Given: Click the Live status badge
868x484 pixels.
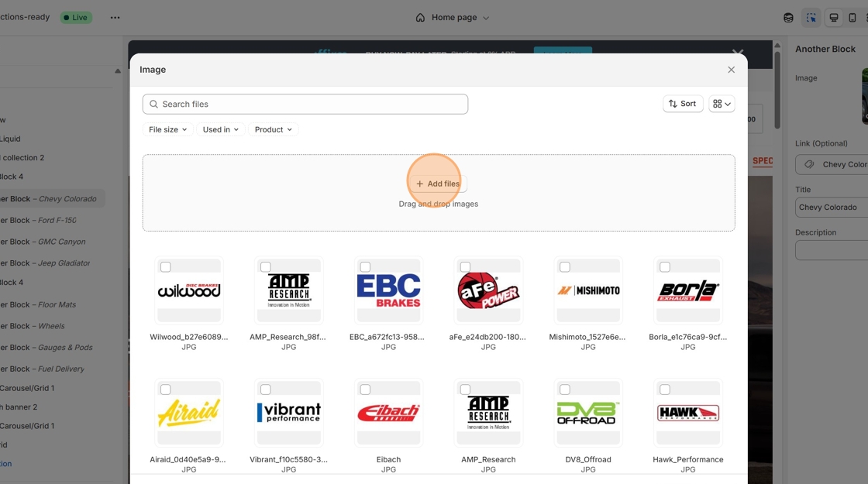Looking at the screenshot, I should [76, 17].
